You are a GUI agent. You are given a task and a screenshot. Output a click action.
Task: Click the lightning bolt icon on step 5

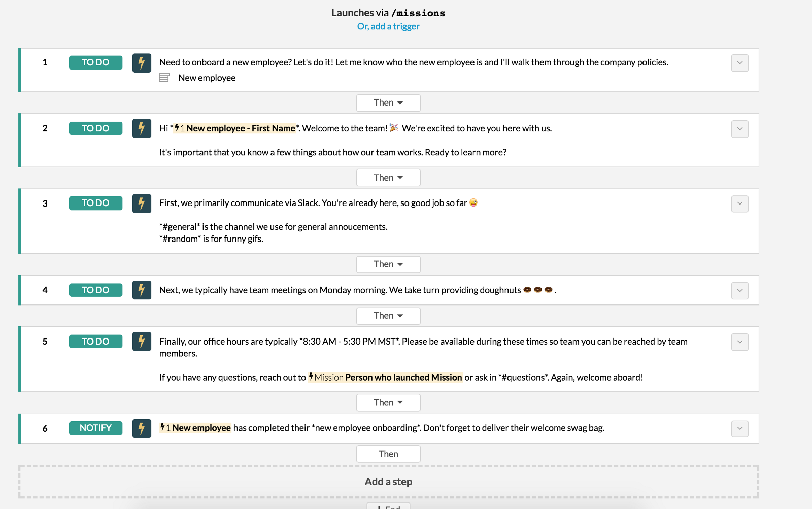[x=142, y=342]
